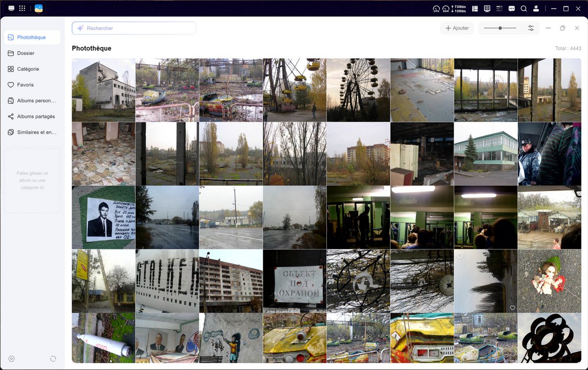The image size is (588, 370).
Task: Open the dilapidated sheds with red-shirt person photo
Action: click(549, 218)
